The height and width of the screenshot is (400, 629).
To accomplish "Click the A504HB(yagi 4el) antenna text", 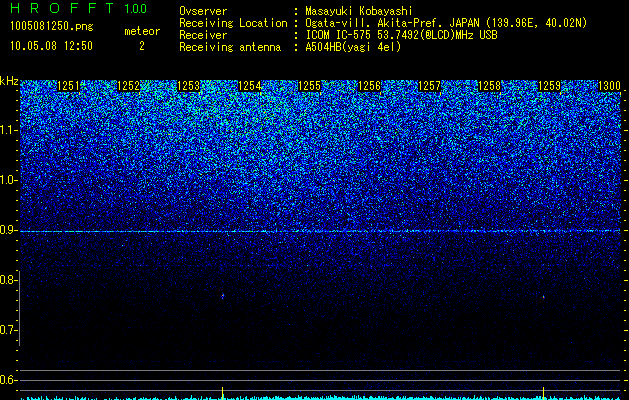I will click(353, 47).
